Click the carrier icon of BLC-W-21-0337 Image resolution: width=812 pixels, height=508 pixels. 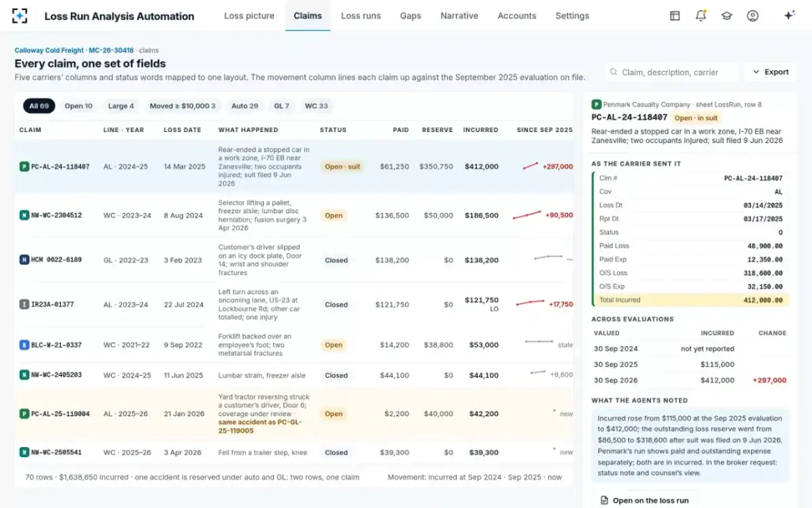pyautogui.click(x=24, y=345)
